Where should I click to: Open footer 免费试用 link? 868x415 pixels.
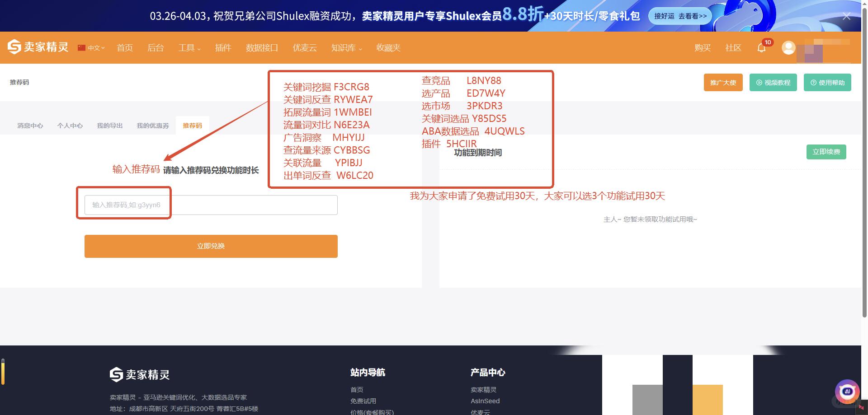pyautogui.click(x=363, y=401)
